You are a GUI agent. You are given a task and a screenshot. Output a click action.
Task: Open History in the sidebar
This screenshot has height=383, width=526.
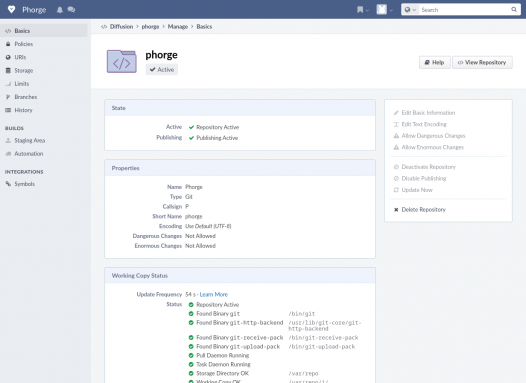coord(44,110)
